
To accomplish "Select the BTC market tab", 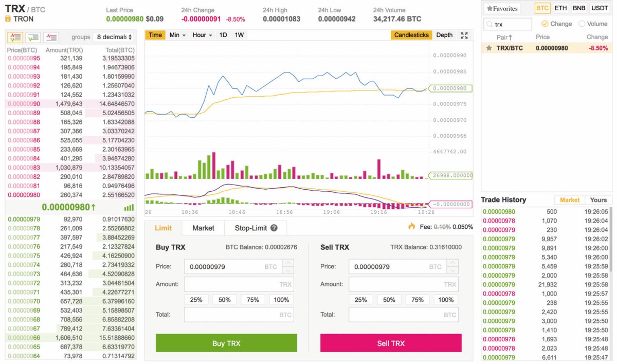I will (x=542, y=8).
